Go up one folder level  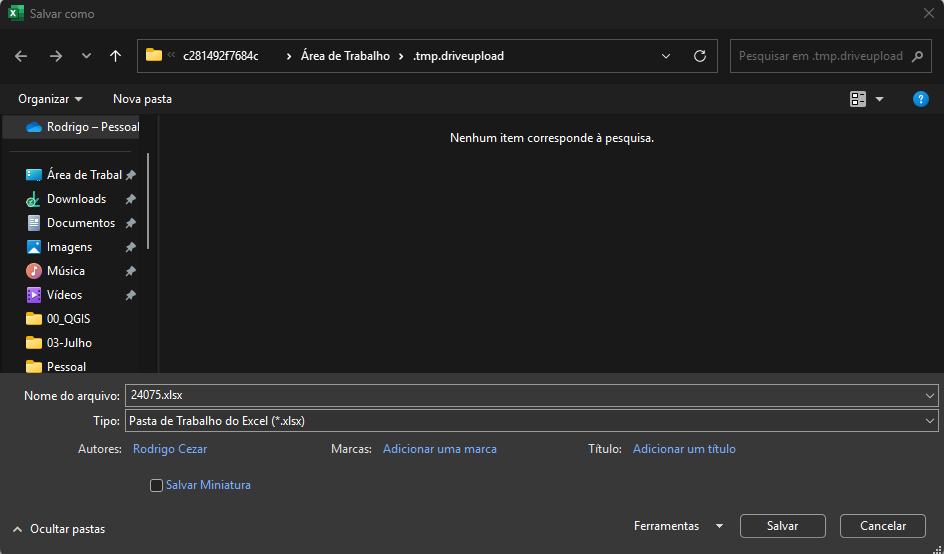[116, 56]
